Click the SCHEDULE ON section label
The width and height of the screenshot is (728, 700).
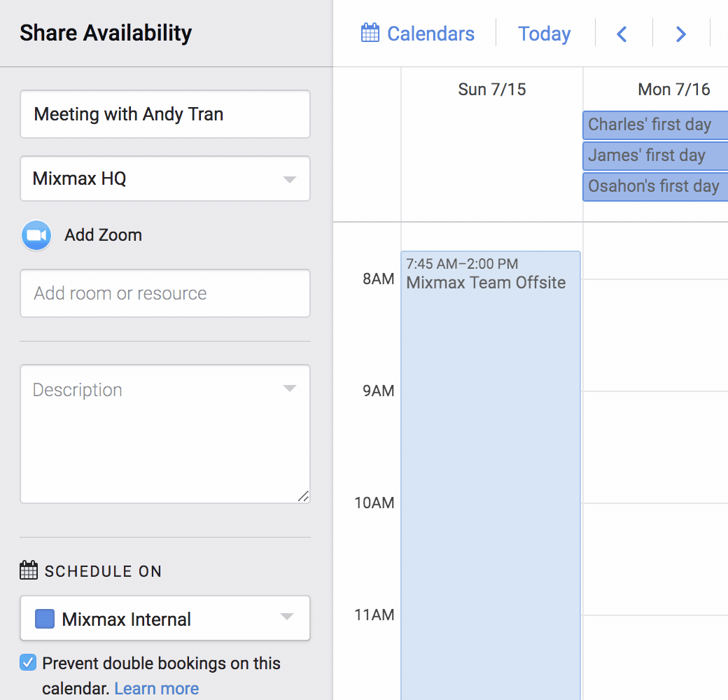(x=103, y=571)
